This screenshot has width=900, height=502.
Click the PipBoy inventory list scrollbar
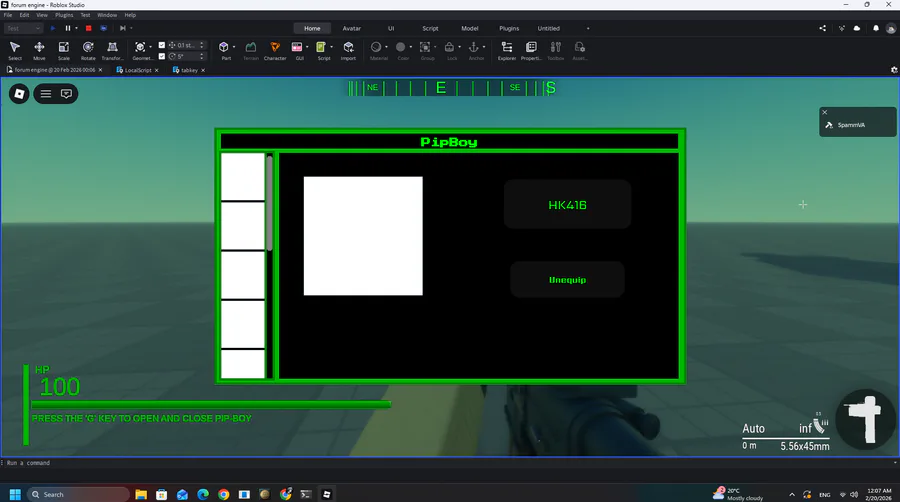[269, 203]
